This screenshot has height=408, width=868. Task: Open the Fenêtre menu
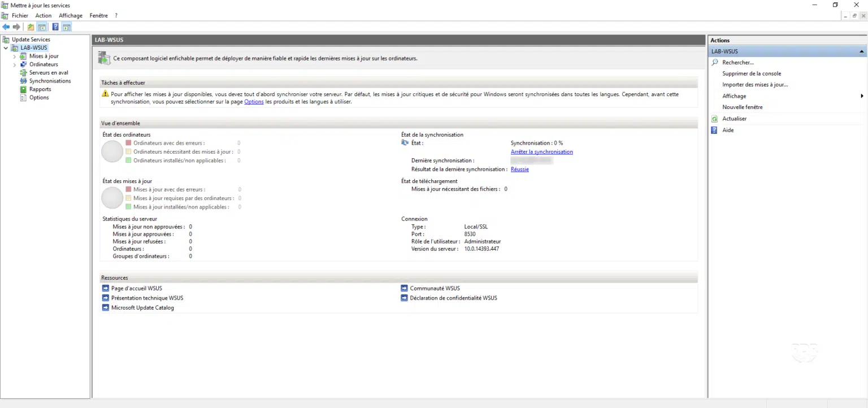point(99,16)
